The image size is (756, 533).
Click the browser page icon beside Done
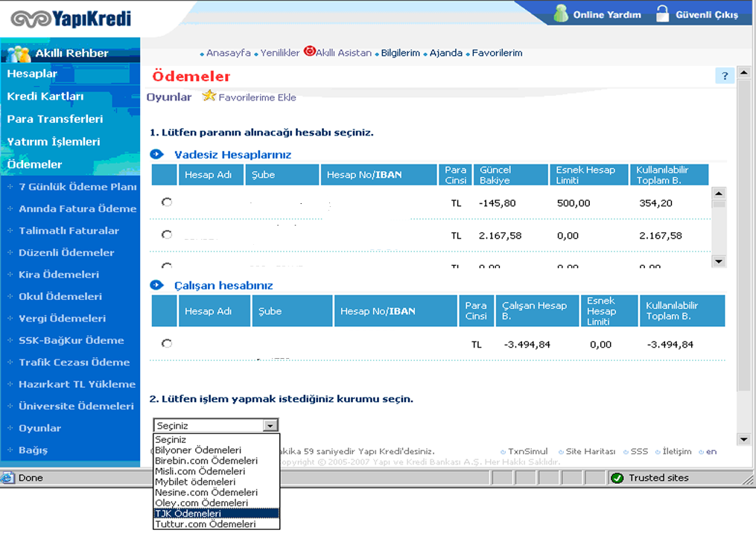7,478
